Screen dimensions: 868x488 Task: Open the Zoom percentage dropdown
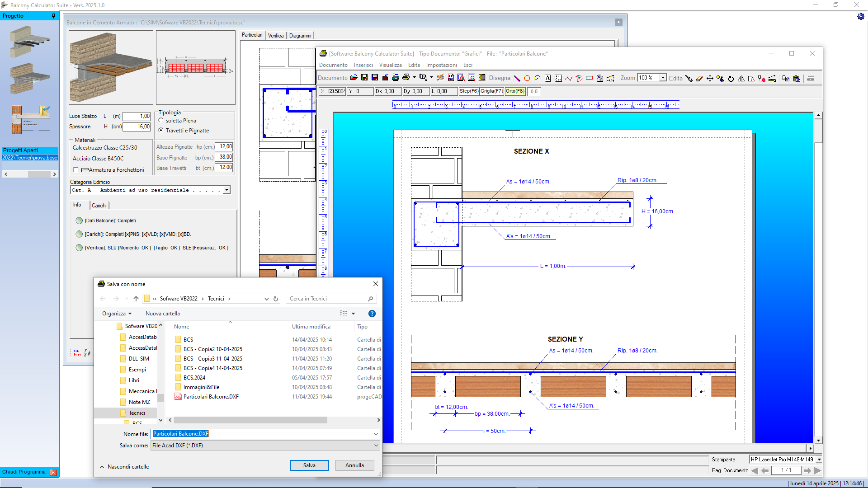663,78
